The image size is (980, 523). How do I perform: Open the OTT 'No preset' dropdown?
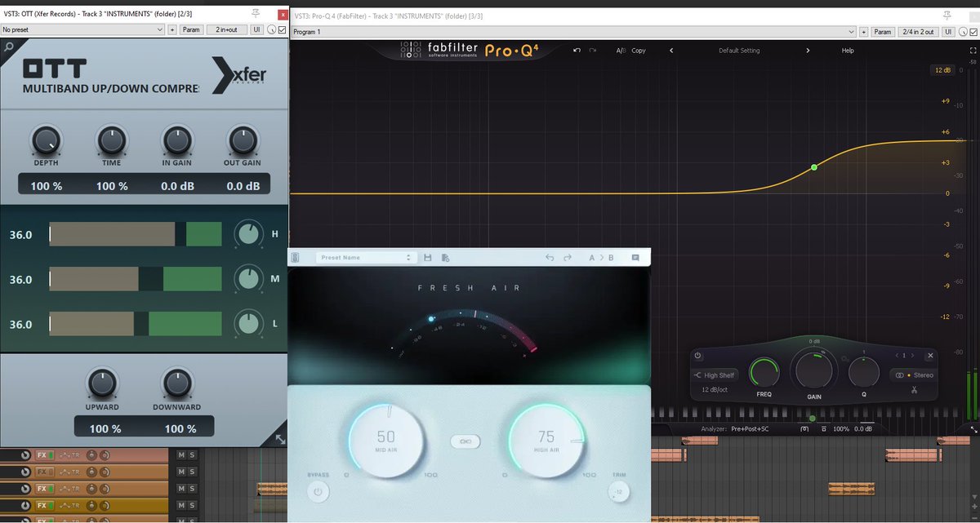pyautogui.click(x=82, y=30)
